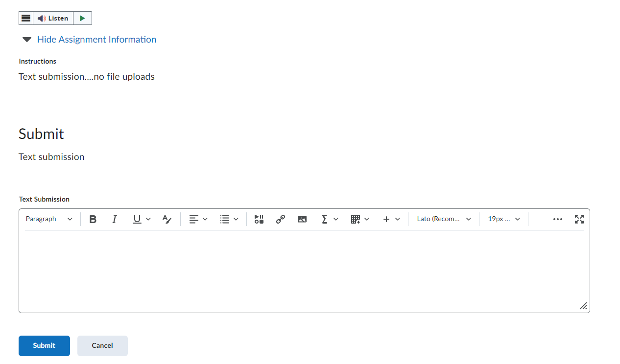Screen dimensions: 620x364
Task: Switch the editor to fullscreen mode
Action: click(579, 219)
